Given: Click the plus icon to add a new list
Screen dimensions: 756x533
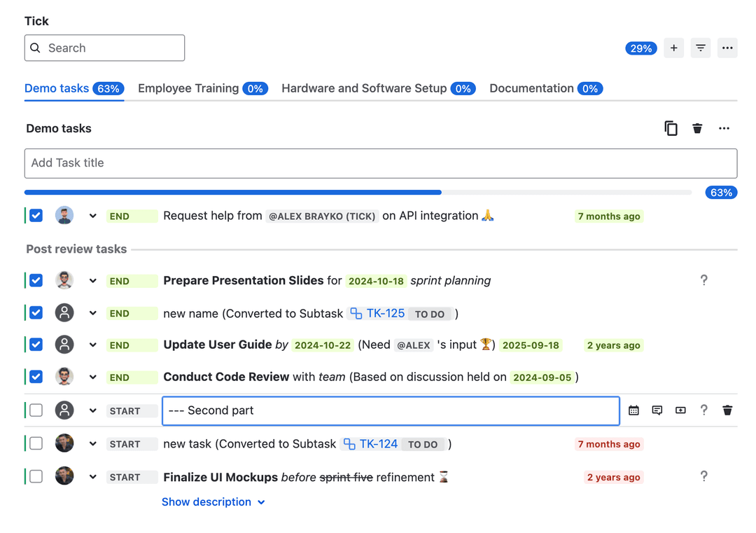Looking at the screenshot, I should 673,48.
